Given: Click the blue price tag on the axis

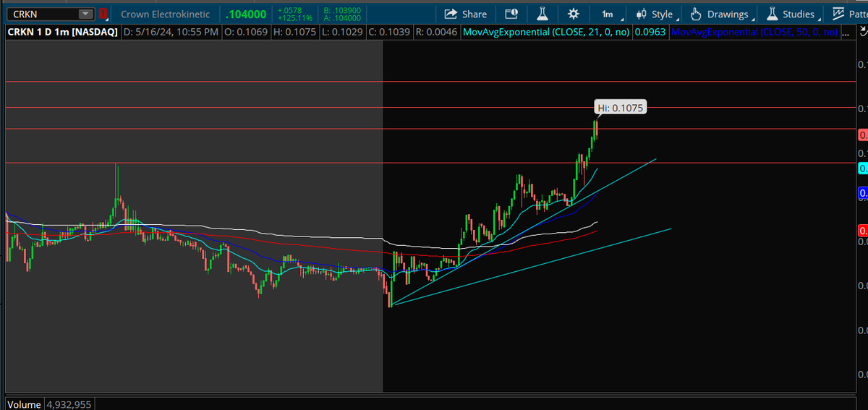Looking at the screenshot, I should click(x=862, y=193).
